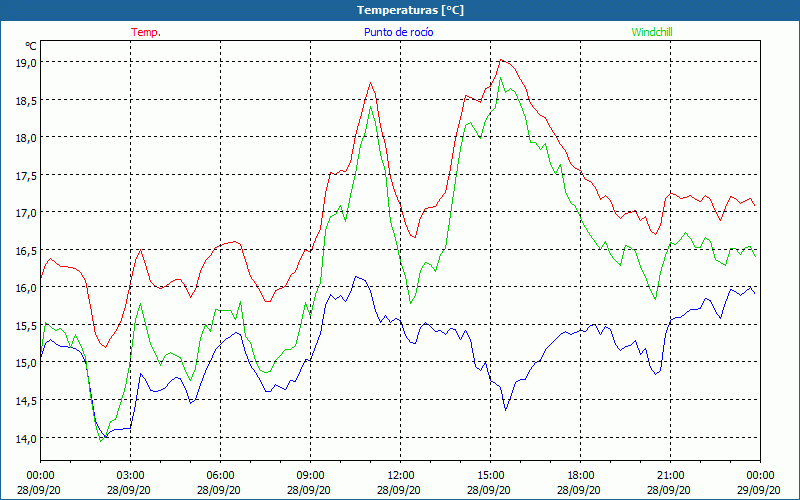
Task: Click the 14,0 y-axis value
Action: pos(27,438)
